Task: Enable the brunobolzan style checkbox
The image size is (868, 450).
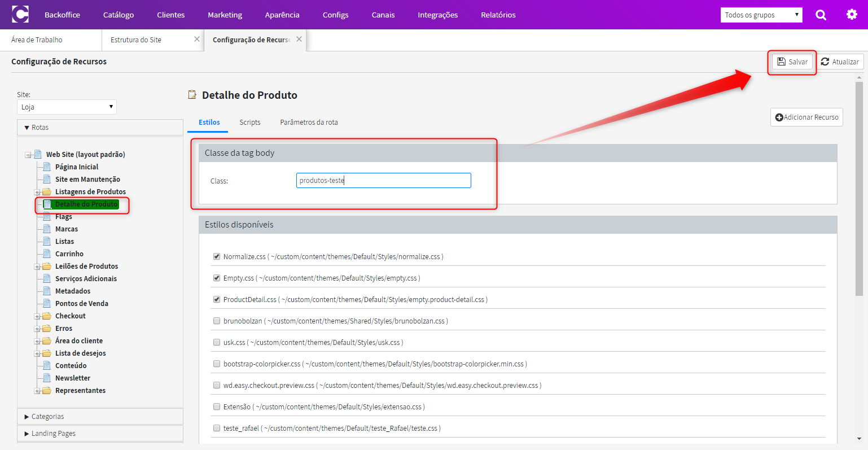Action: coord(217,321)
